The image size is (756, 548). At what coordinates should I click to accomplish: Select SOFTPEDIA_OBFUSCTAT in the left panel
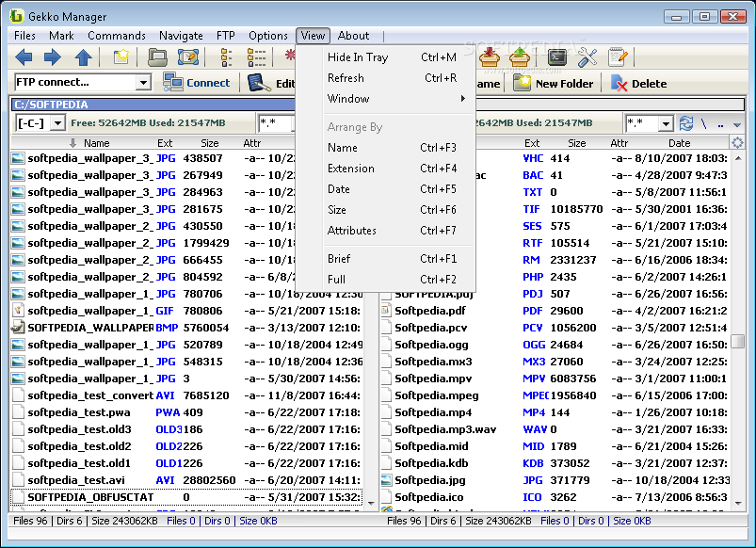click(186, 497)
